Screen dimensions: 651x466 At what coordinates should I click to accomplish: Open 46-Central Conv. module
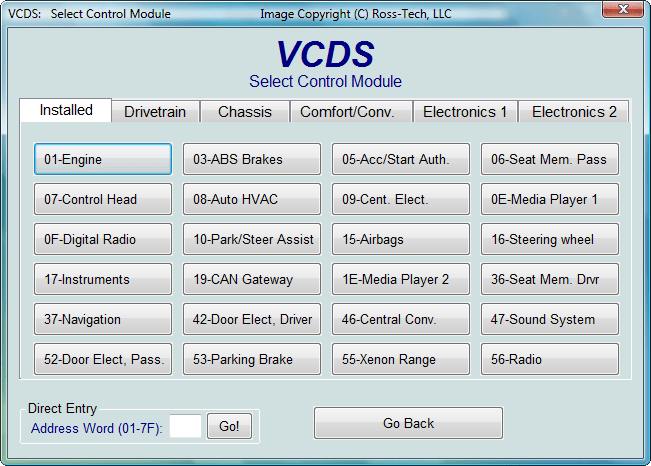401,319
